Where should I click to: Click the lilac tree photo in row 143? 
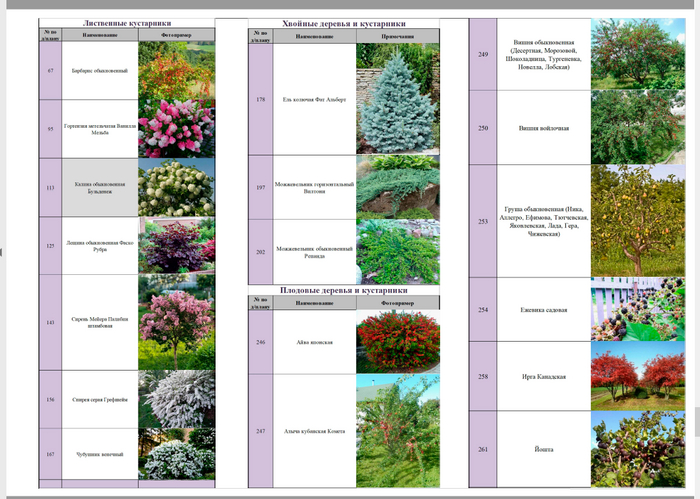coord(177,322)
